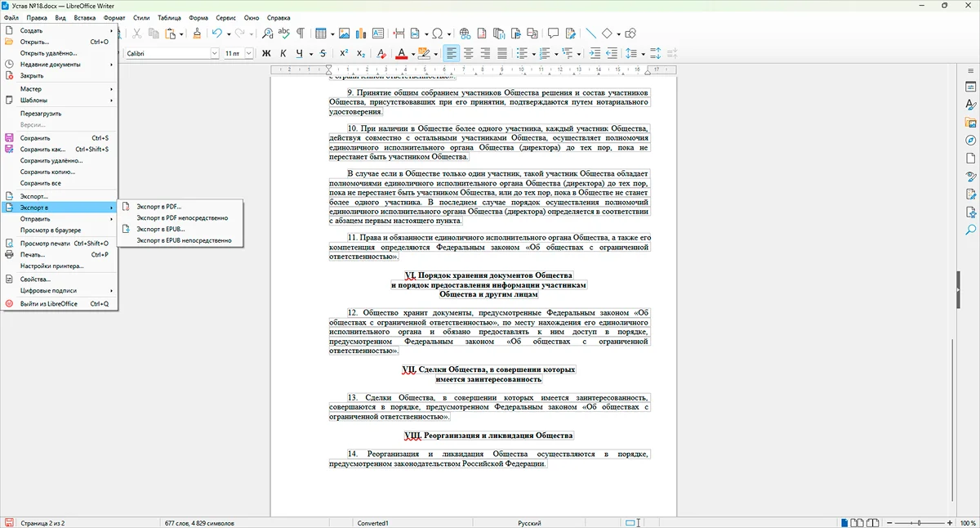Click word count 677 слов in status bar
This screenshot has height=528, width=980.
click(x=201, y=522)
